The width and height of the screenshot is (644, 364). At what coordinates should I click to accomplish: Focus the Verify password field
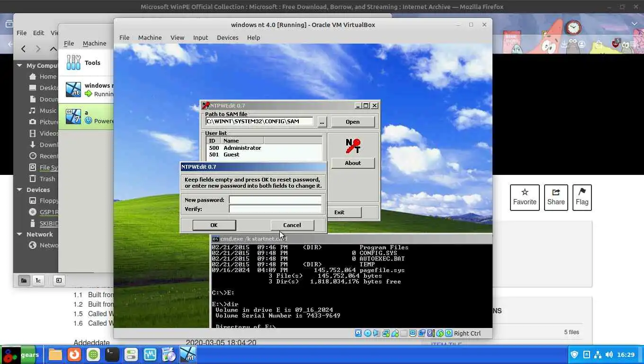pyautogui.click(x=275, y=209)
